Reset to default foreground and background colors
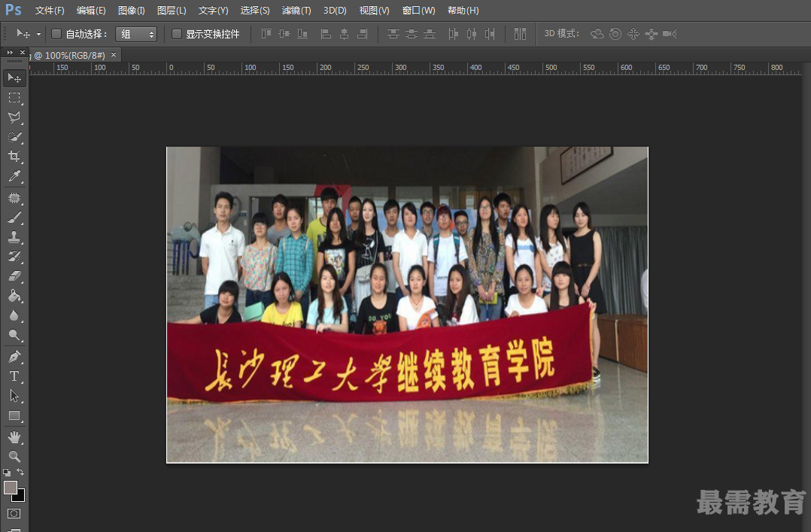The height and width of the screenshot is (532, 811). click(7, 472)
